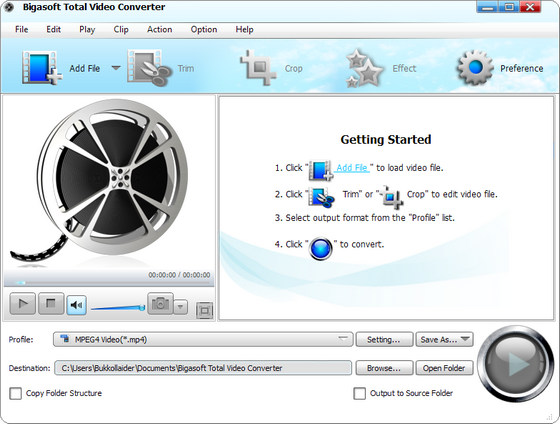Select the Trim scissors tool
Viewport: 560px width, 424px height.
pos(149,68)
